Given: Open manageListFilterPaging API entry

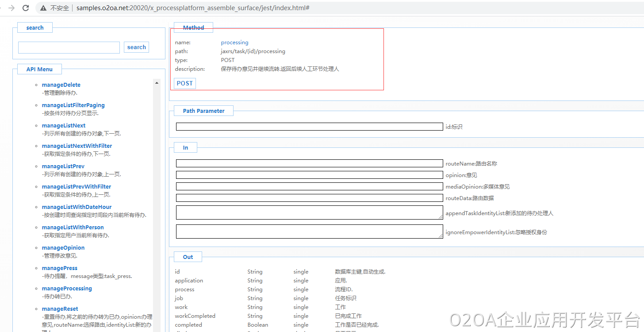Looking at the screenshot, I should 73,105.
